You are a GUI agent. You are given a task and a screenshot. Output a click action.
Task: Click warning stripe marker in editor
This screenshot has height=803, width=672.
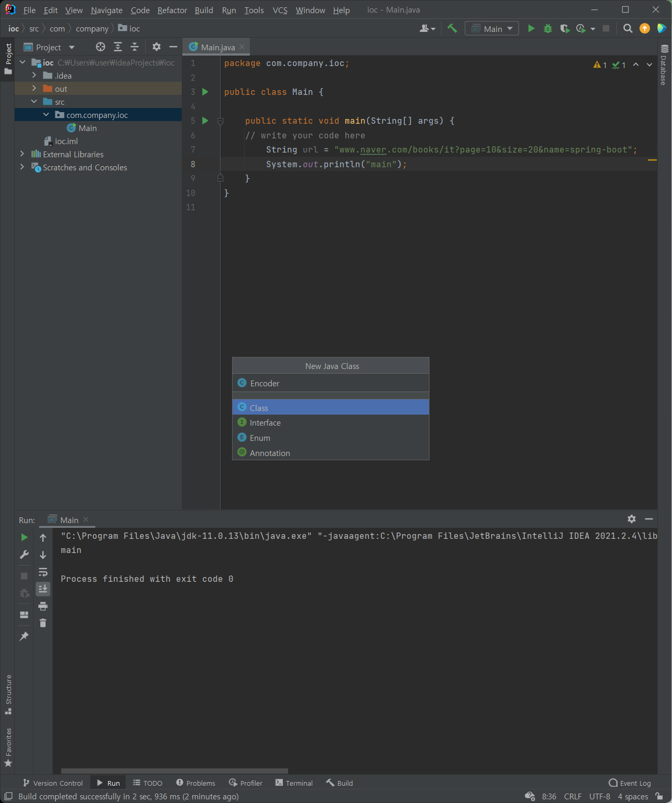[652, 160]
